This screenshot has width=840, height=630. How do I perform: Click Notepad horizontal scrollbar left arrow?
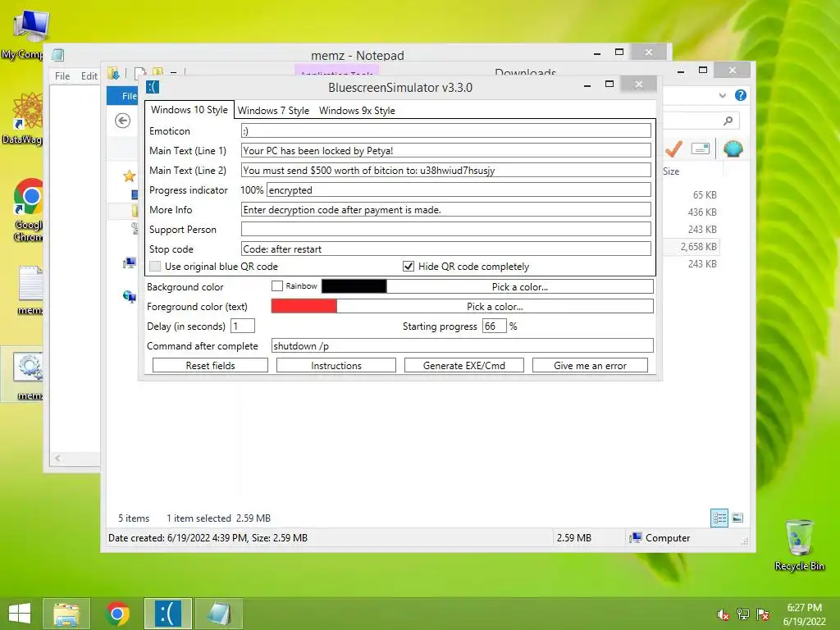click(58, 458)
